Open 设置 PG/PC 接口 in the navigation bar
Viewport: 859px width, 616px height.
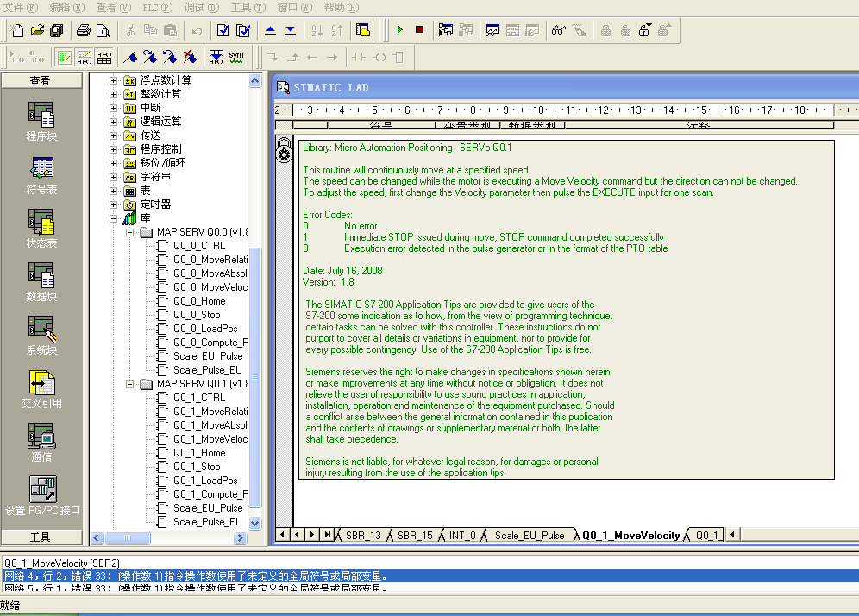(x=42, y=497)
